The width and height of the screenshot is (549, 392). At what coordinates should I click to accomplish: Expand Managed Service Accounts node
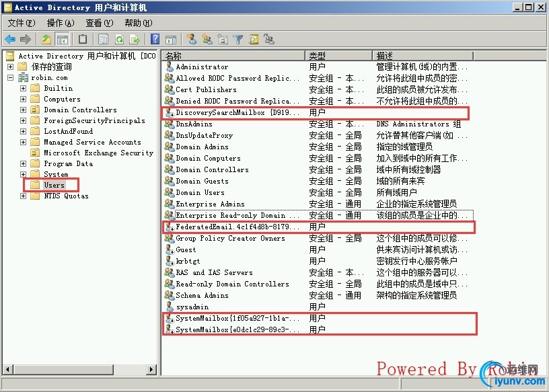tap(23, 142)
